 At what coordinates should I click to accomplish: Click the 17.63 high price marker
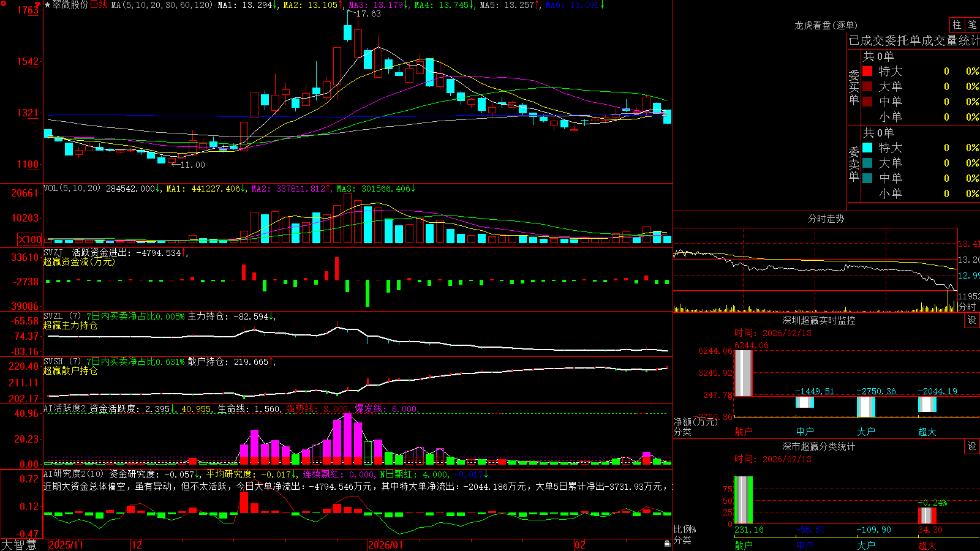[x=368, y=13]
